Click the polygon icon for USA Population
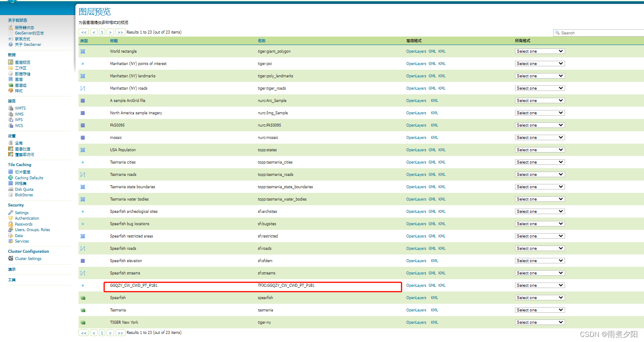The height and width of the screenshot is (342, 644). click(83, 150)
